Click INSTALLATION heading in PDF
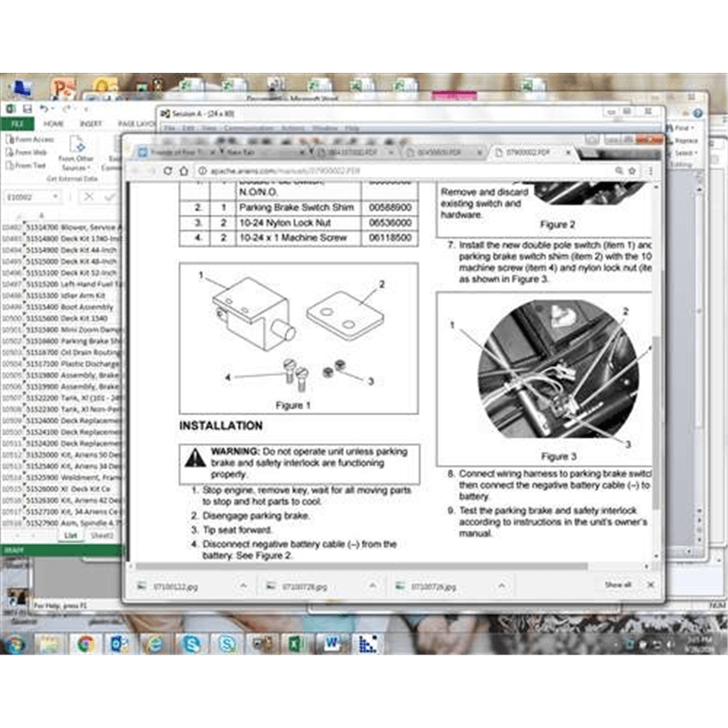Viewport: 728px width, 728px height. click(x=221, y=425)
